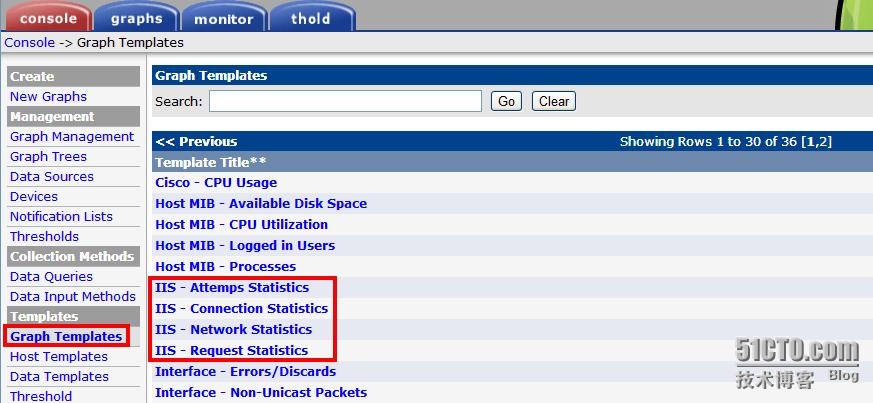Open the graphs tab

pos(136,17)
